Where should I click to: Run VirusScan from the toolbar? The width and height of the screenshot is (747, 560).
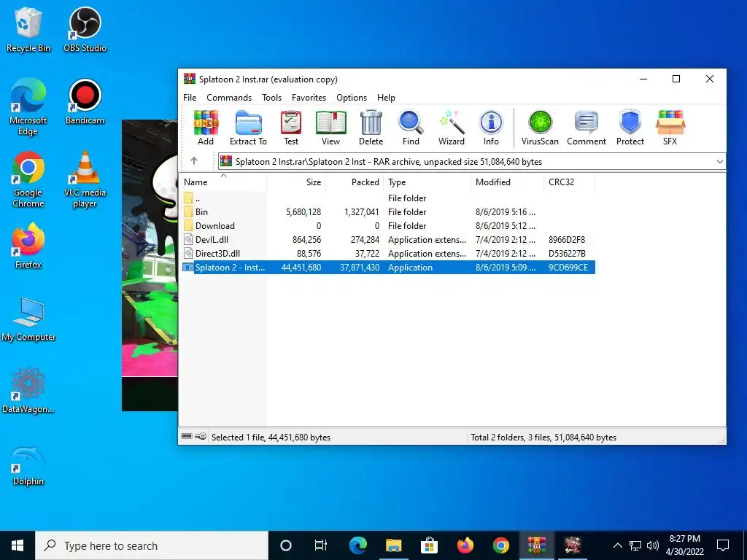click(540, 128)
